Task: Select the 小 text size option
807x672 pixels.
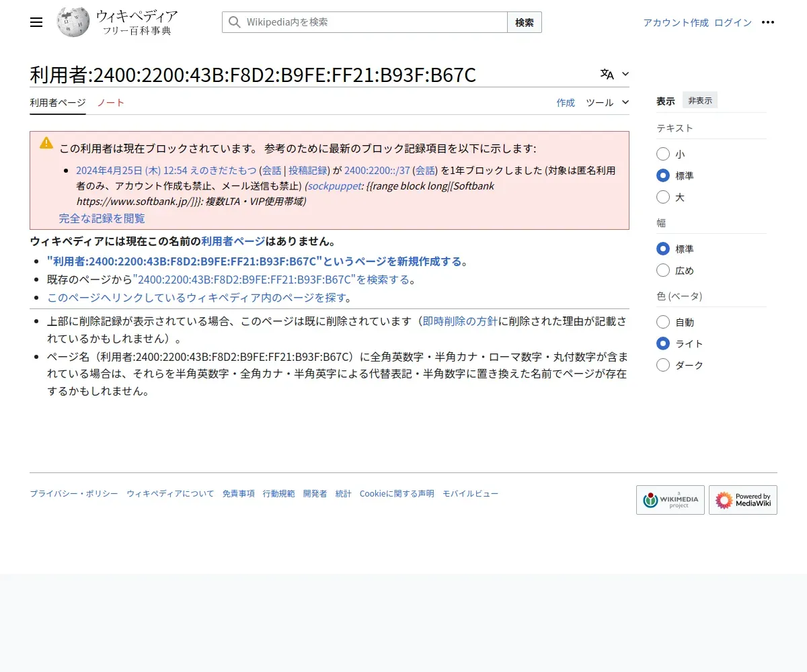Action: click(663, 154)
